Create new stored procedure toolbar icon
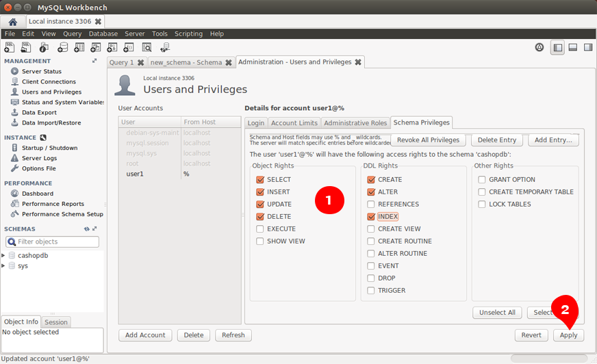597x364 pixels. point(112,47)
